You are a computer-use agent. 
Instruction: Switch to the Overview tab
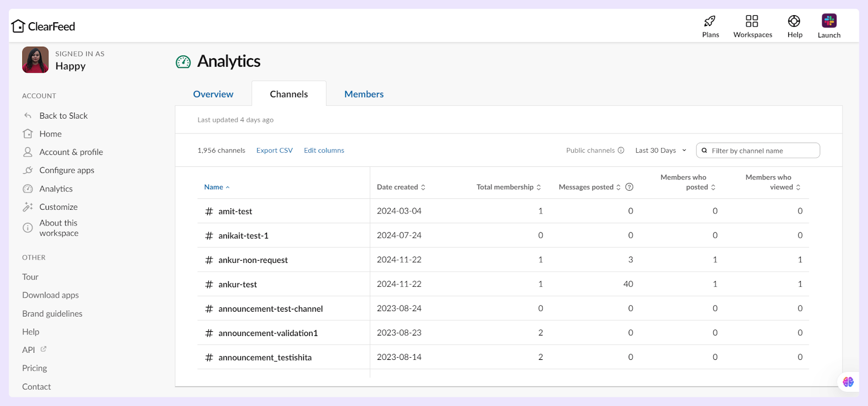[213, 94]
